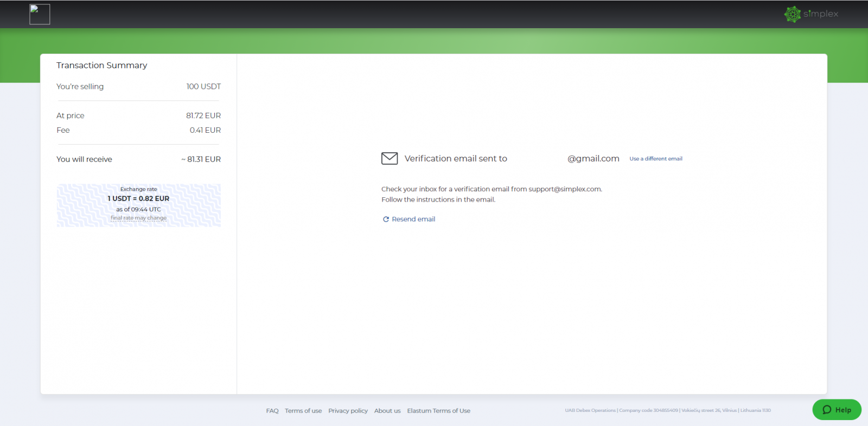Click the 100 USDT selling amount
Viewport: 868px width, 426px height.
203,87
